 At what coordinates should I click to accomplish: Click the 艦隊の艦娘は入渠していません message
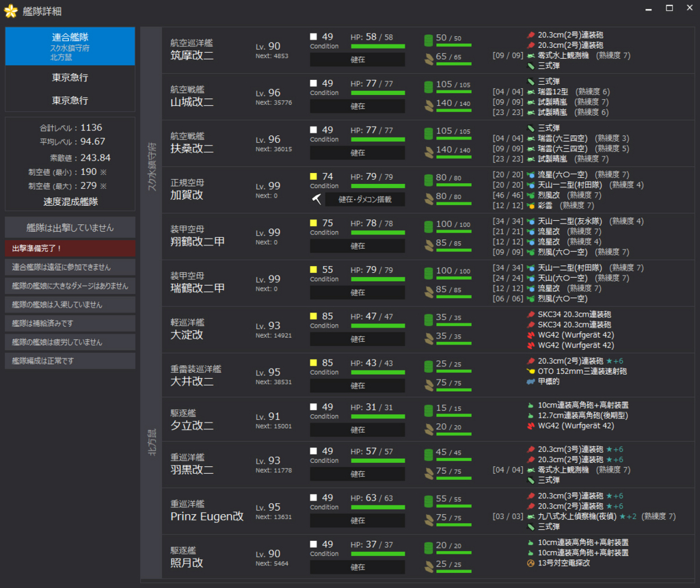[70, 304]
